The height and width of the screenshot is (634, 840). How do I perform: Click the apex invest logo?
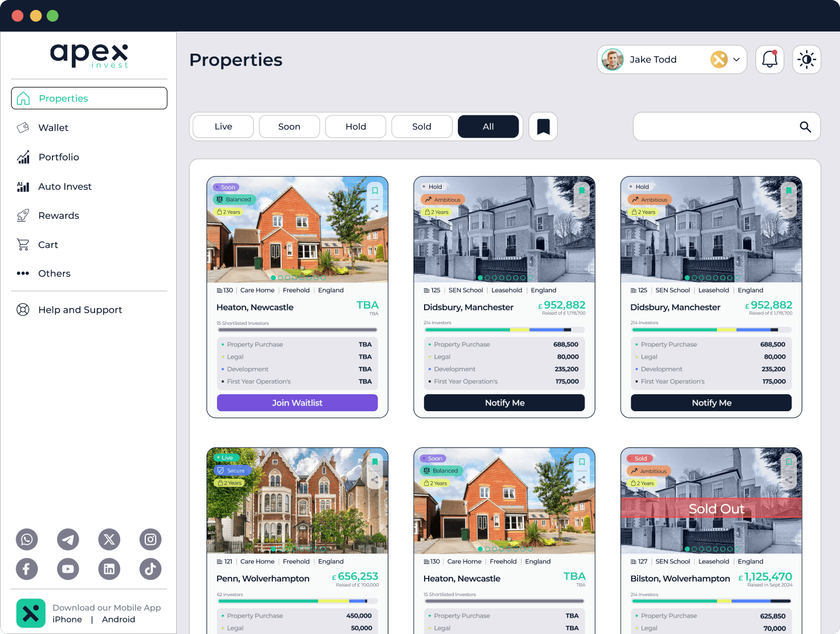click(89, 55)
